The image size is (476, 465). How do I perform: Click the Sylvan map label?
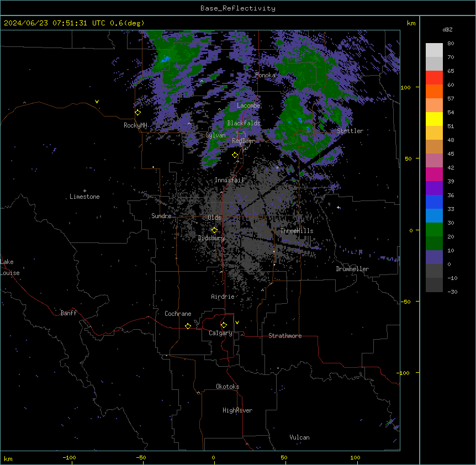pyautogui.click(x=215, y=135)
